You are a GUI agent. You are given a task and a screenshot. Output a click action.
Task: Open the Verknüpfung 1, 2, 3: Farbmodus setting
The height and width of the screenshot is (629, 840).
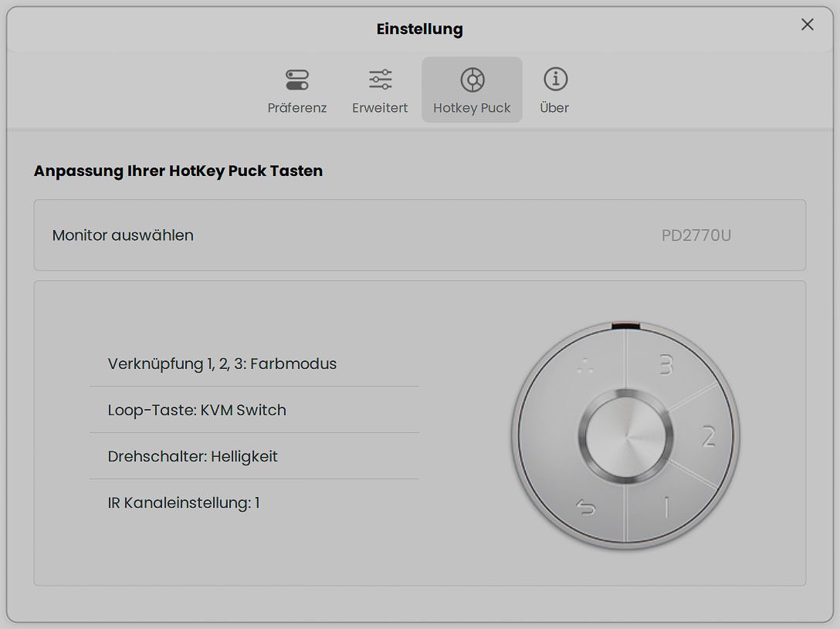(222, 364)
